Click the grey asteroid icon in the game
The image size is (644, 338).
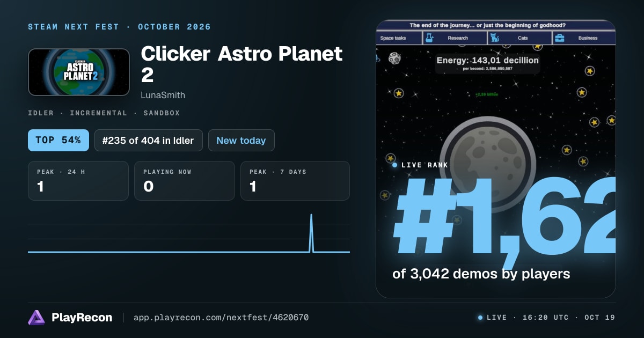tap(396, 58)
